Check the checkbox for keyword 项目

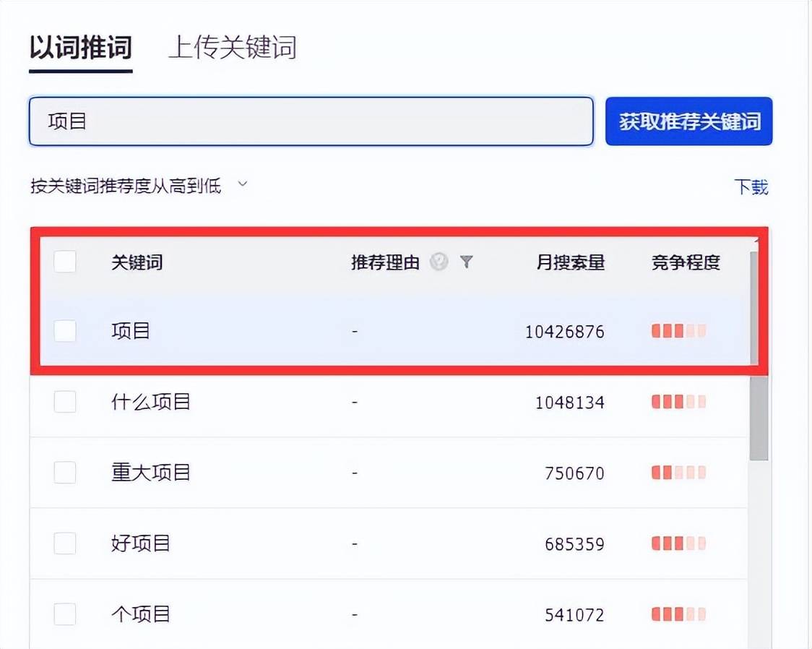pyautogui.click(x=64, y=331)
